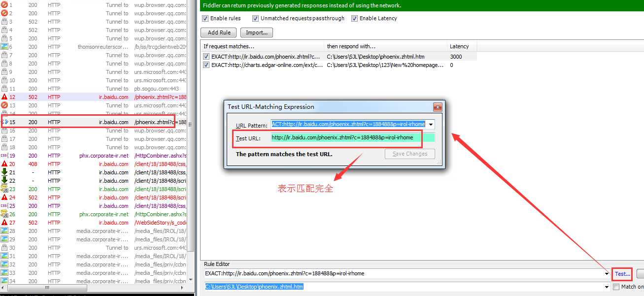Click the image icon of session 29
This screenshot has height=296, width=644.
(4, 239)
